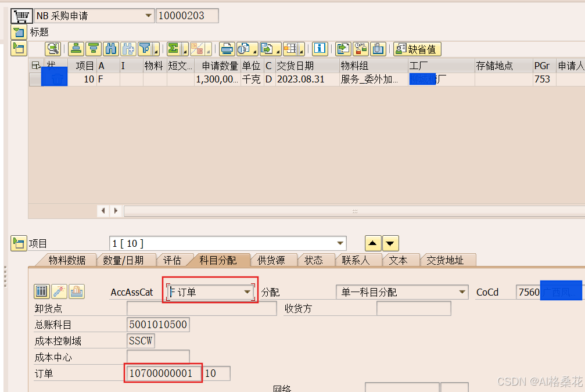
Task: Switch to the 交货地址 tab
Action: click(x=445, y=260)
